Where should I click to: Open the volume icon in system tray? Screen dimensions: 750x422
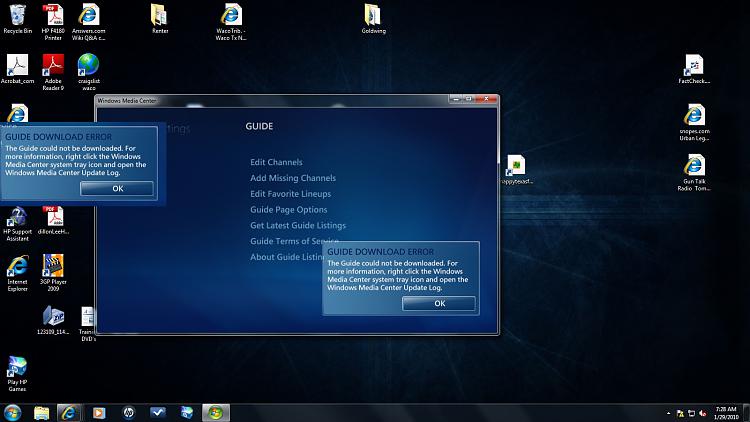(703, 413)
